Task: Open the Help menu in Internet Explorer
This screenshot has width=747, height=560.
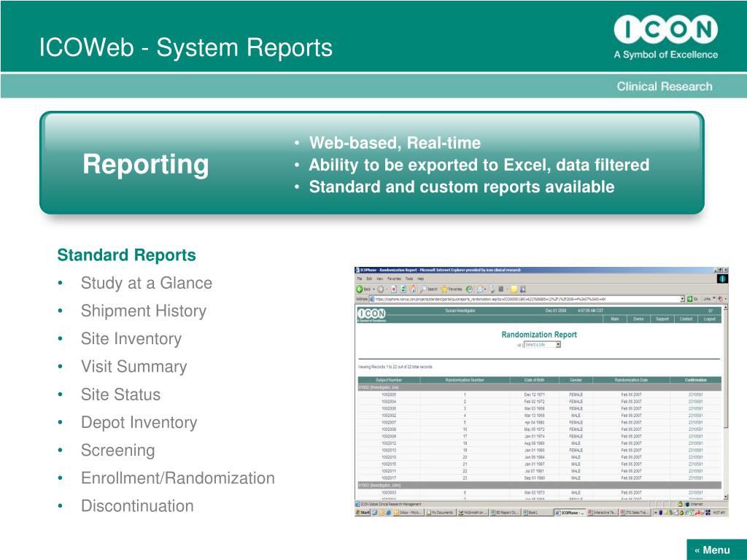Action: pyautogui.click(x=421, y=279)
